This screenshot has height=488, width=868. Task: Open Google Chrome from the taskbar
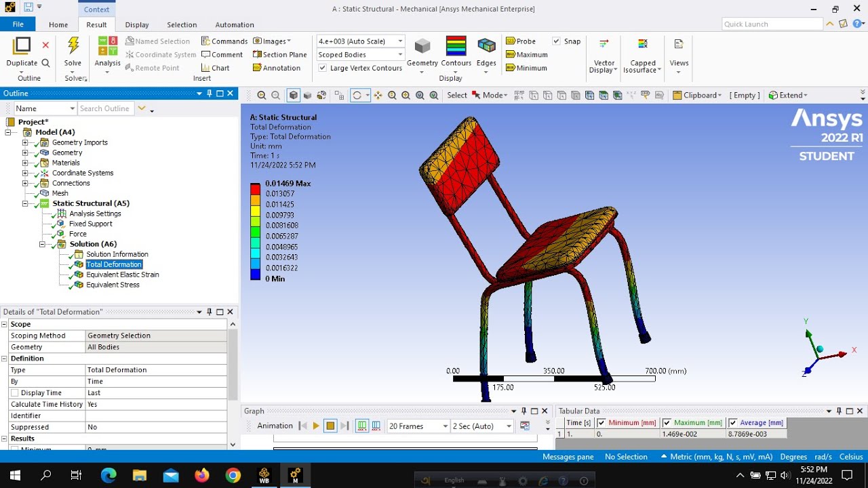click(x=233, y=476)
